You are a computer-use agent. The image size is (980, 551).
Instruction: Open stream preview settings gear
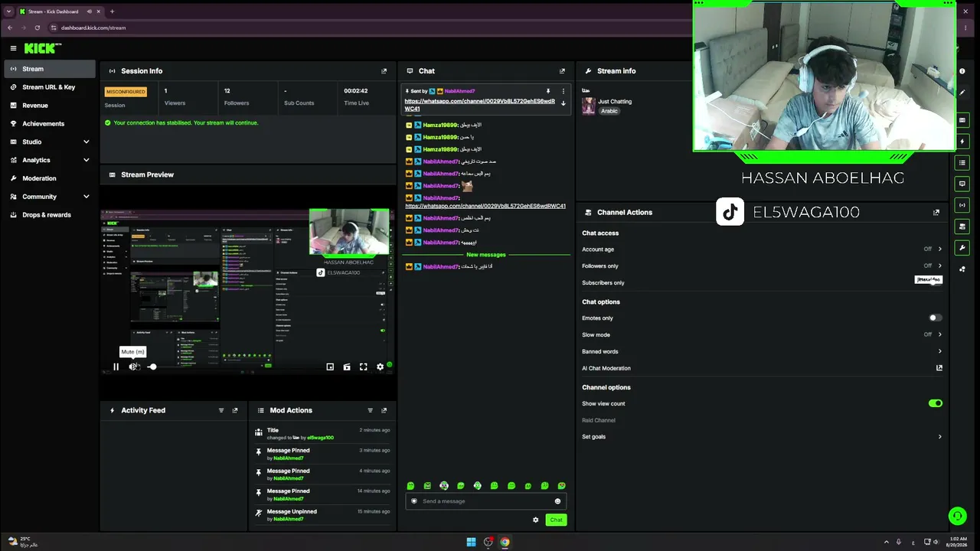click(380, 367)
